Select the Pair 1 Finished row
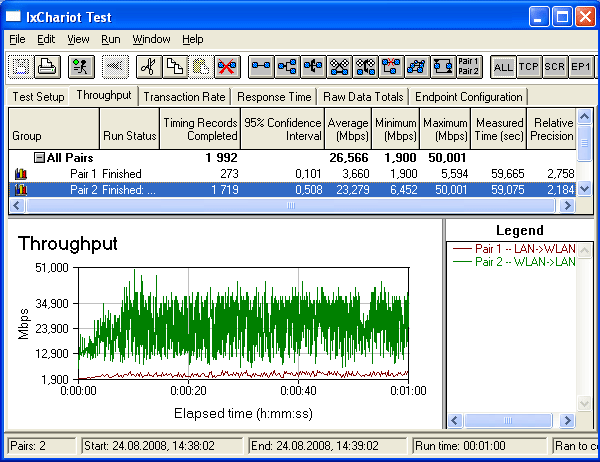Screen dimensions: 600x462 [x=292, y=174]
